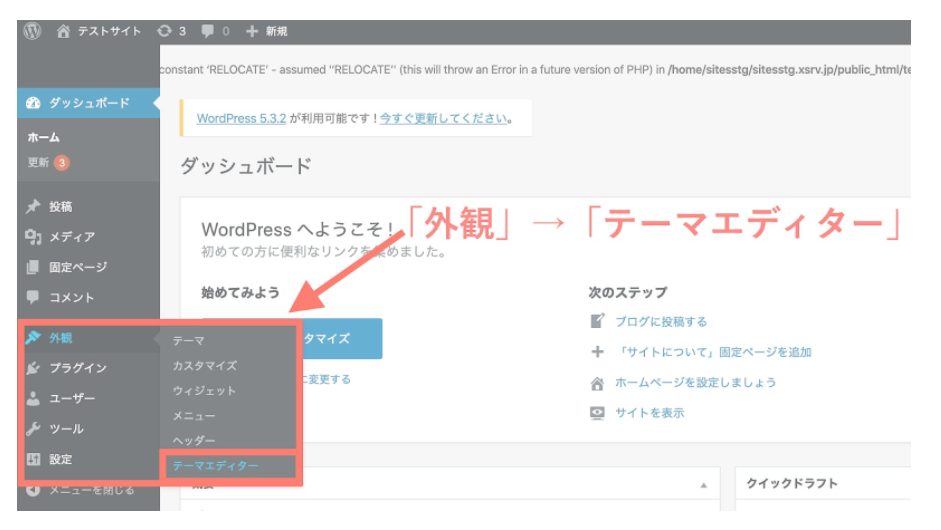941x530 pixels.
Task: Select 固定ページ in the sidebar
Action: pos(77,267)
